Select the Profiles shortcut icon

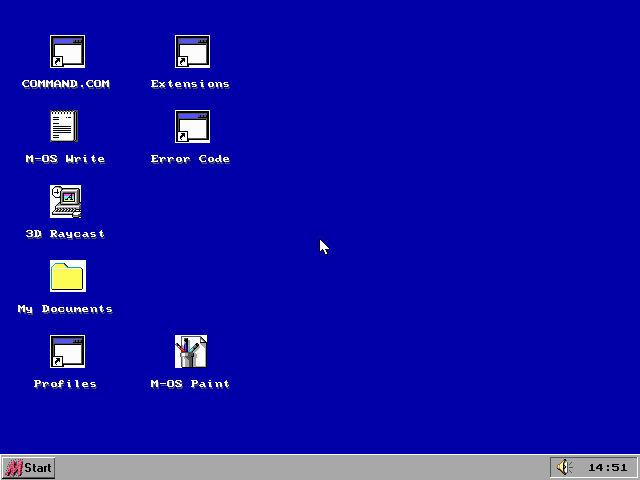[x=67, y=351]
